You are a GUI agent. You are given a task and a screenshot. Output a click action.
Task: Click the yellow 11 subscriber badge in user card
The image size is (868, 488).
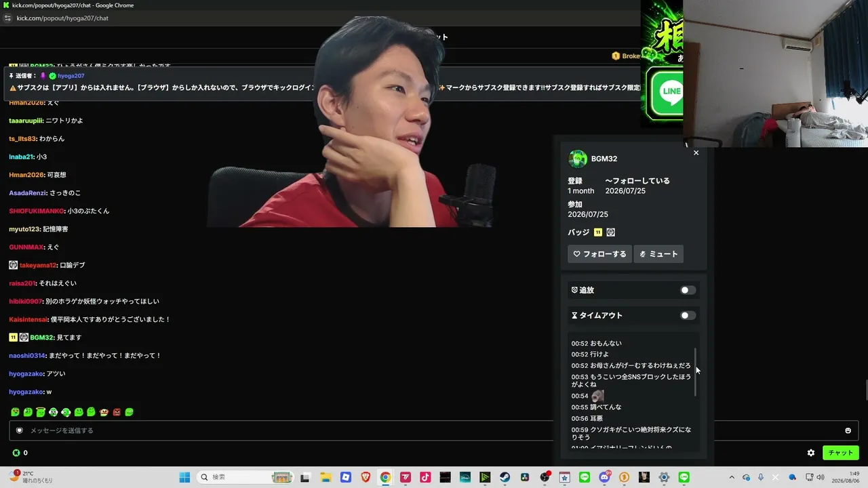click(x=598, y=232)
